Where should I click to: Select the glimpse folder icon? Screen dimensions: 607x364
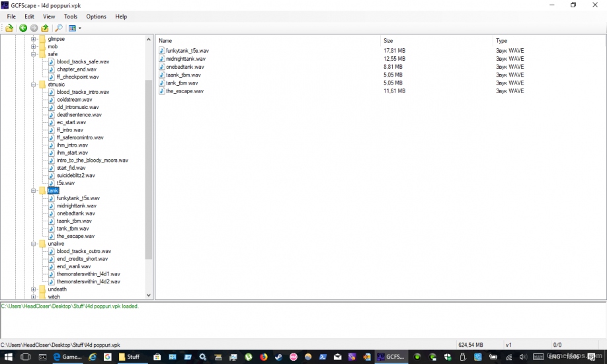tap(42, 39)
